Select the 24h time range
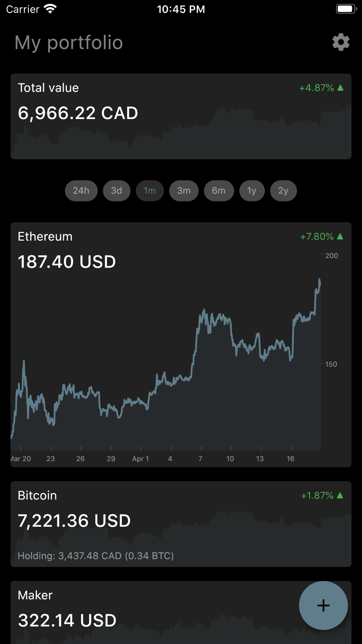The image size is (362, 644). pos(81,191)
